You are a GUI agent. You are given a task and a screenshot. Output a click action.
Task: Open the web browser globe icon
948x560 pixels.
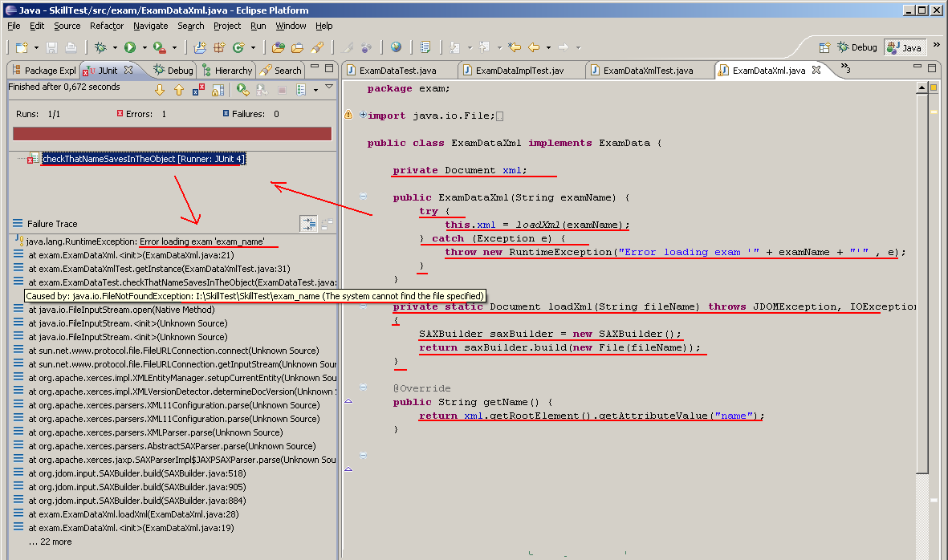(396, 47)
